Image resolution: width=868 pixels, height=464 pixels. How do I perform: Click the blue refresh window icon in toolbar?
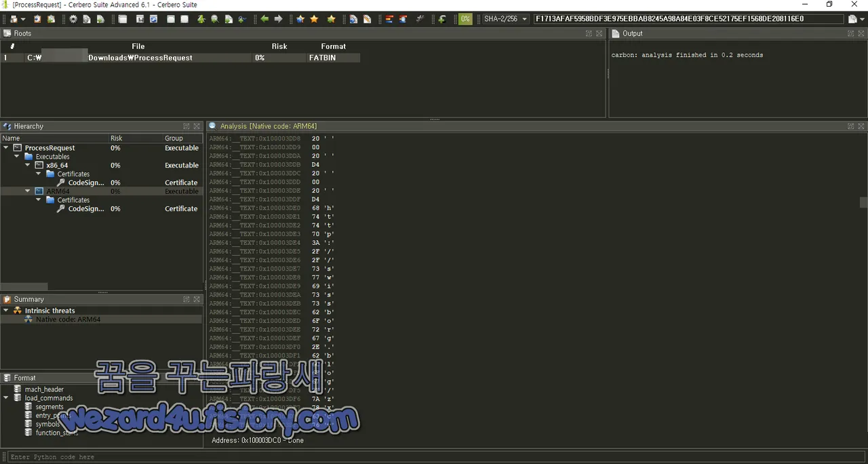point(153,19)
